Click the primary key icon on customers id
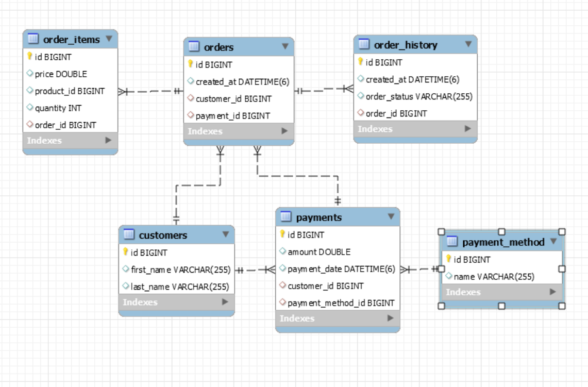588x387 pixels. pos(126,253)
